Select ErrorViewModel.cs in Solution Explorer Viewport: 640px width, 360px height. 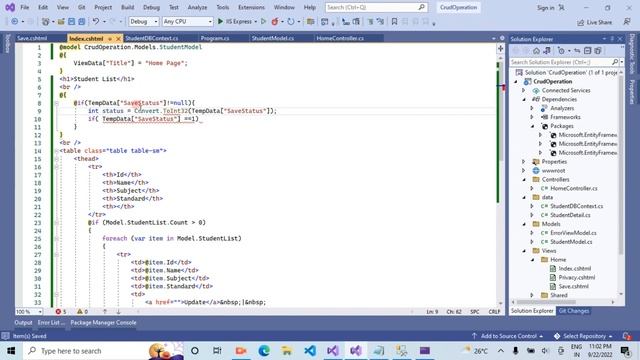pyautogui.click(x=573, y=233)
